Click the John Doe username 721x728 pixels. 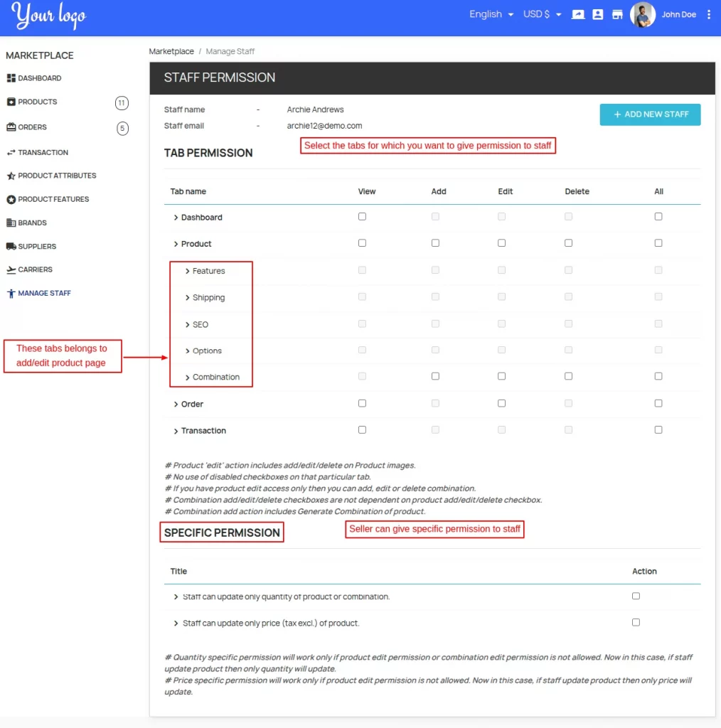tap(679, 14)
